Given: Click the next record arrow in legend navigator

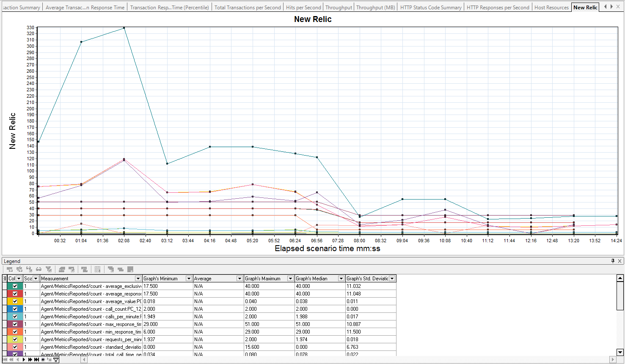Looking at the screenshot, I should 24,360.
